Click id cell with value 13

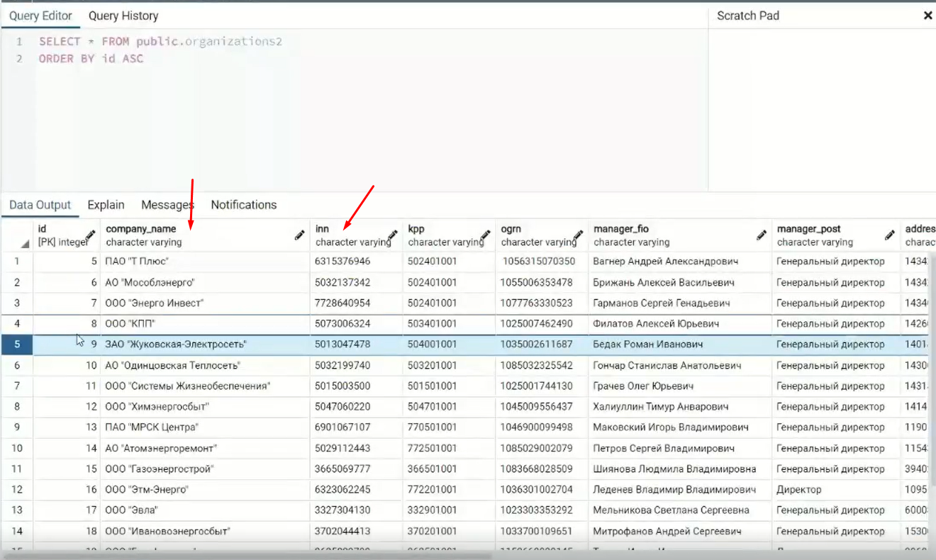click(67, 427)
